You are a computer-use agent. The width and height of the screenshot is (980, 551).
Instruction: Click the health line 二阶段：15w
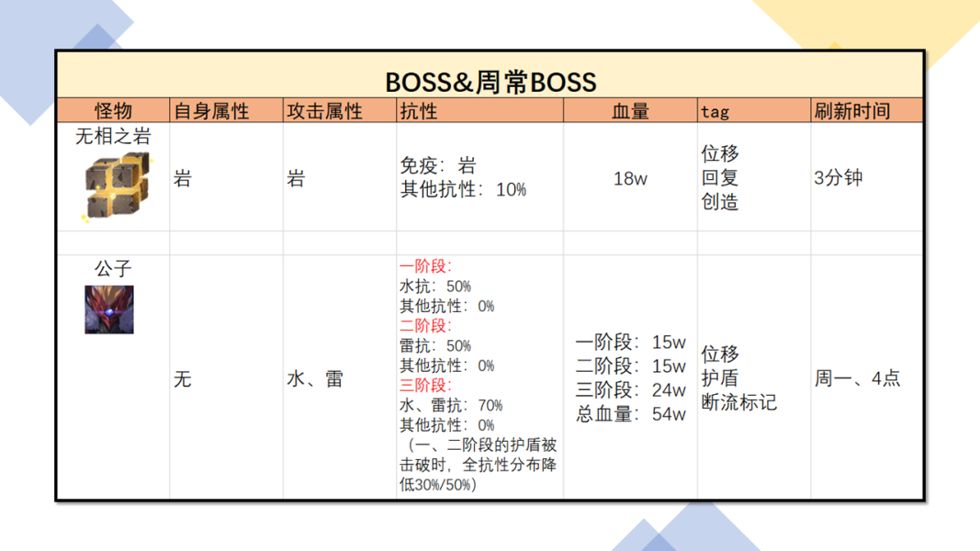pyautogui.click(x=631, y=366)
